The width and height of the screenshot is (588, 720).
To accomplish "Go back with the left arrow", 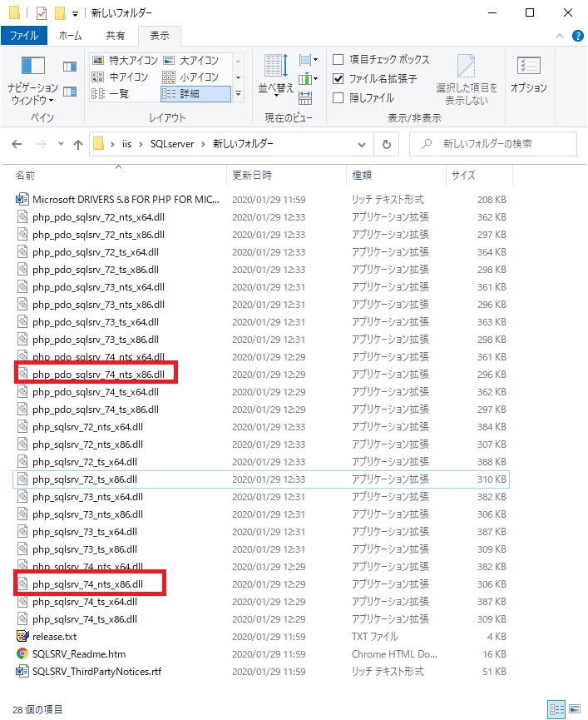I will point(17,144).
